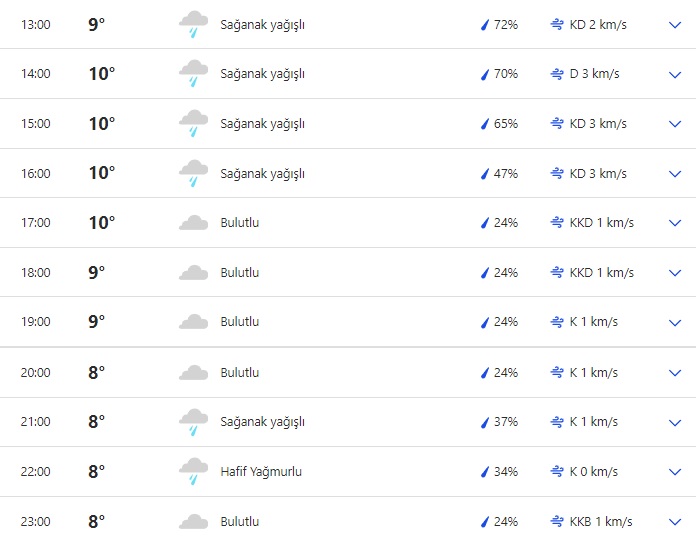The height and width of the screenshot is (544, 696).
Task: Click the cloudy icon at 17:00
Action: (x=193, y=223)
